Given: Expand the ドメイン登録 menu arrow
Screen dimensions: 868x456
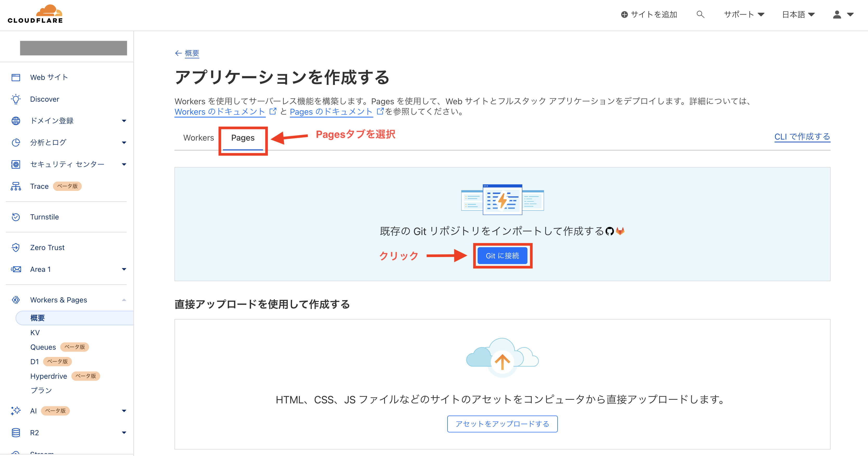Looking at the screenshot, I should [x=124, y=121].
